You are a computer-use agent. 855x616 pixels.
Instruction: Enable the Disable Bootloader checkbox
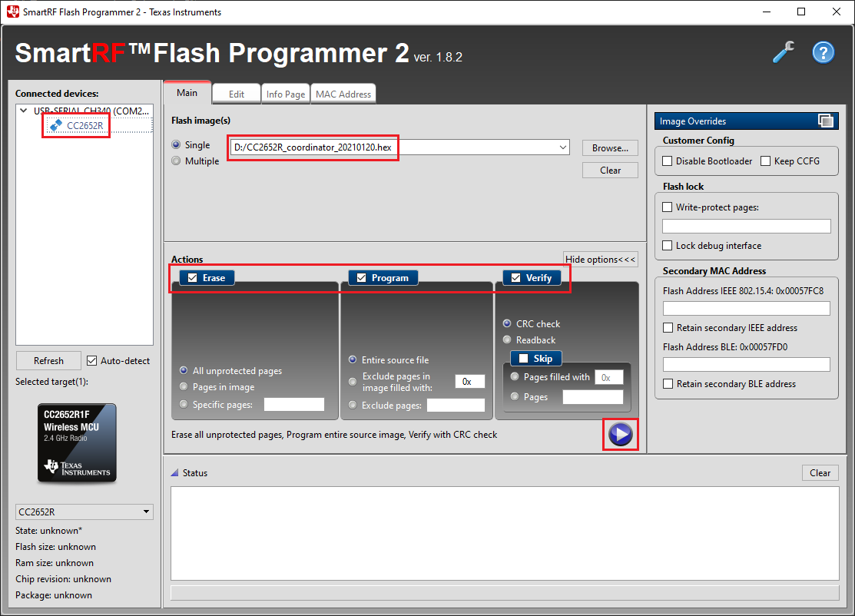(668, 161)
